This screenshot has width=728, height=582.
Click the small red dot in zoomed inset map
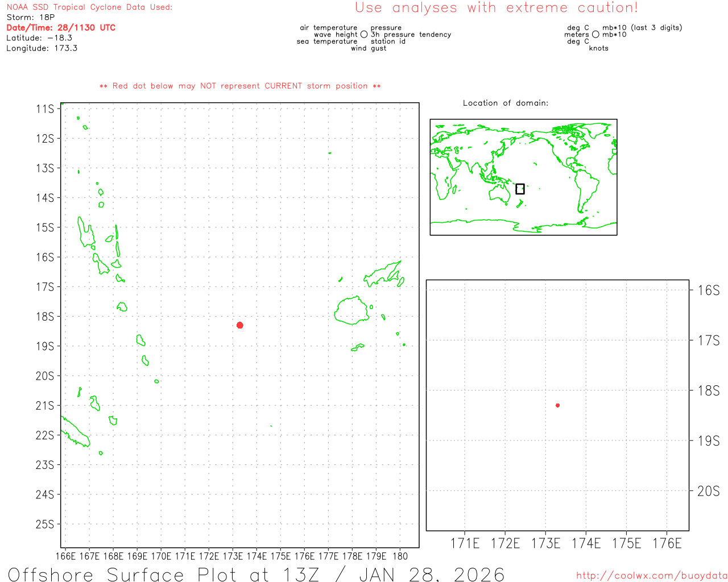tap(557, 405)
